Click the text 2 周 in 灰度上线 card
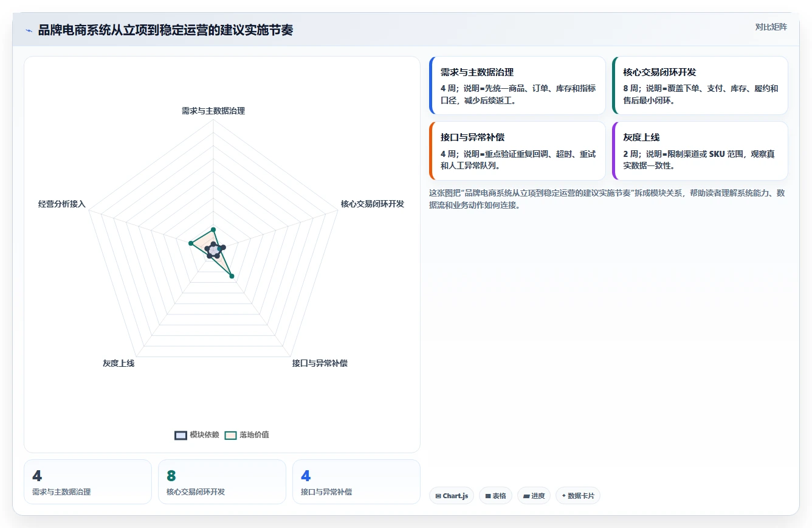This screenshot has width=812, height=528. (631, 154)
